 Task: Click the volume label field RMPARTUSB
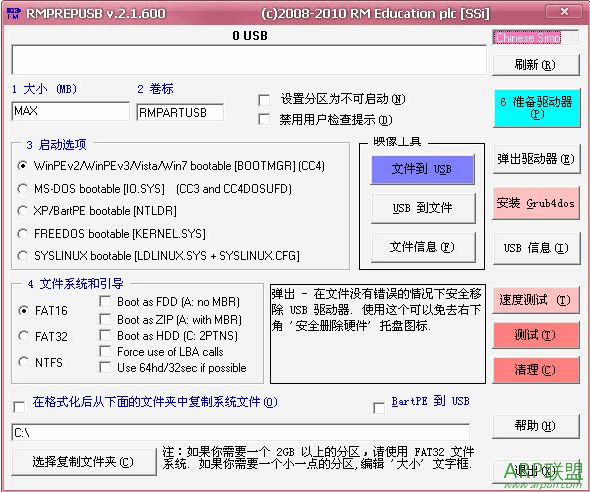tap(180, 112)
